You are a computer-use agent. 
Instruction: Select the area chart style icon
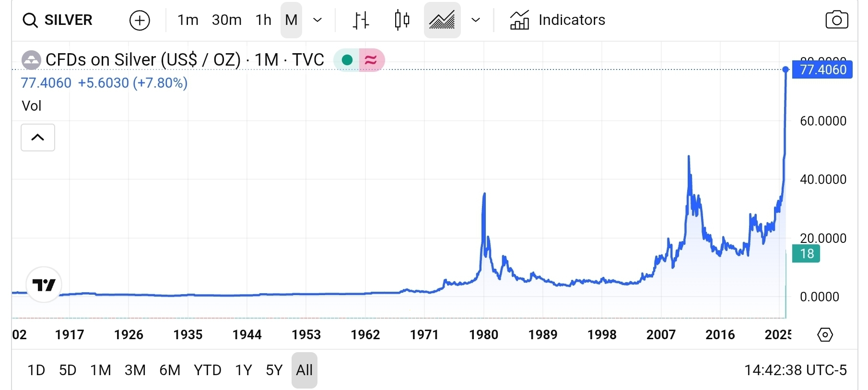[442, 20]
